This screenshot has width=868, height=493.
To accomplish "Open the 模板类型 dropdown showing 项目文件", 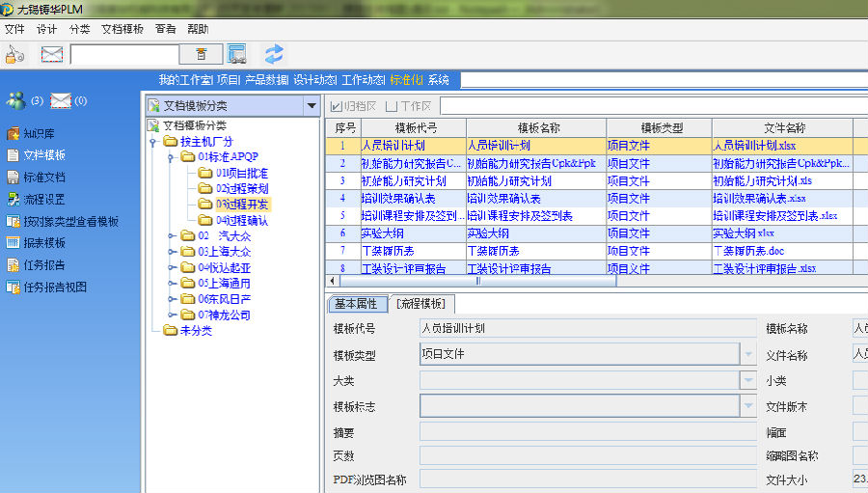I will tap(748, 355).
